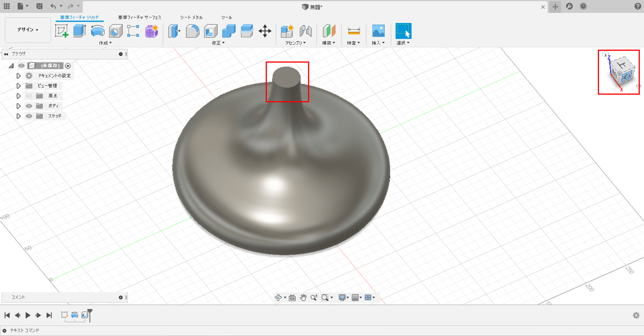Click the Select tool icon
644x336 pixels.
point(404,31)
